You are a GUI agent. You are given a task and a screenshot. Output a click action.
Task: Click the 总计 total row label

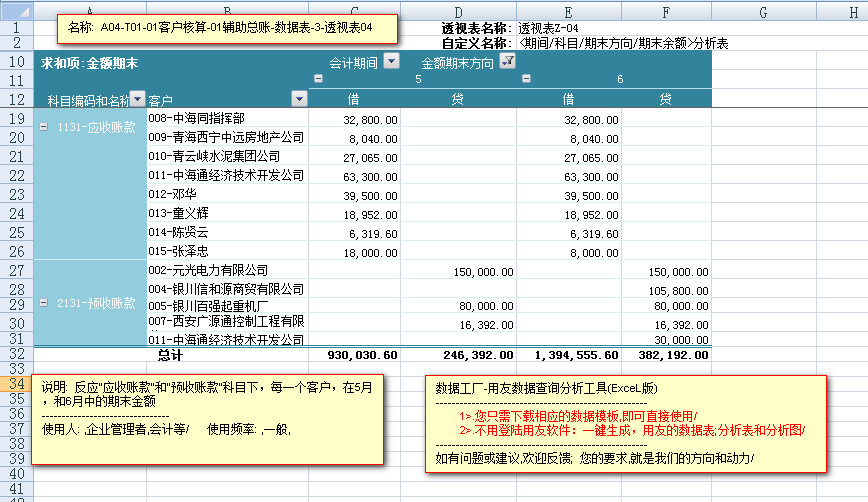click(x=170, y=354)
